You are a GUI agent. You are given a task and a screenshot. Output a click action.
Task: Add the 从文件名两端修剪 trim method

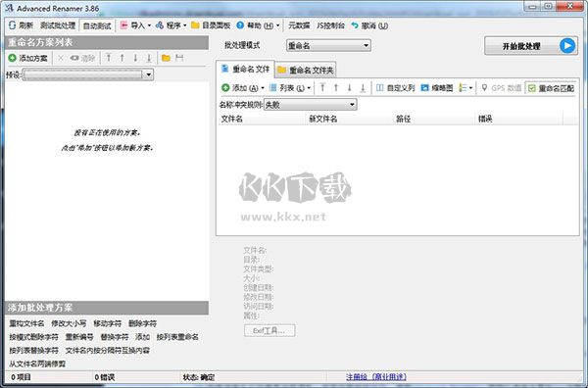point(37,364)
